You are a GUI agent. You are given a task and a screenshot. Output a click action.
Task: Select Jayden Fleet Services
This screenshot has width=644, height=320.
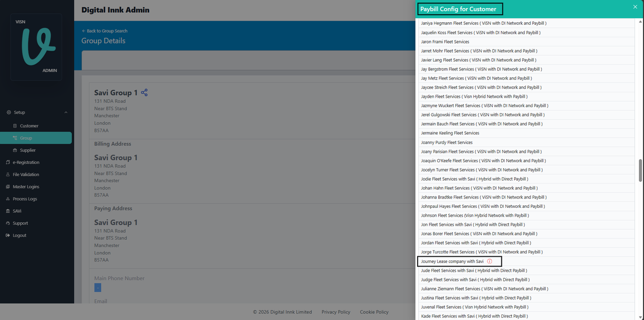[527, 96]
